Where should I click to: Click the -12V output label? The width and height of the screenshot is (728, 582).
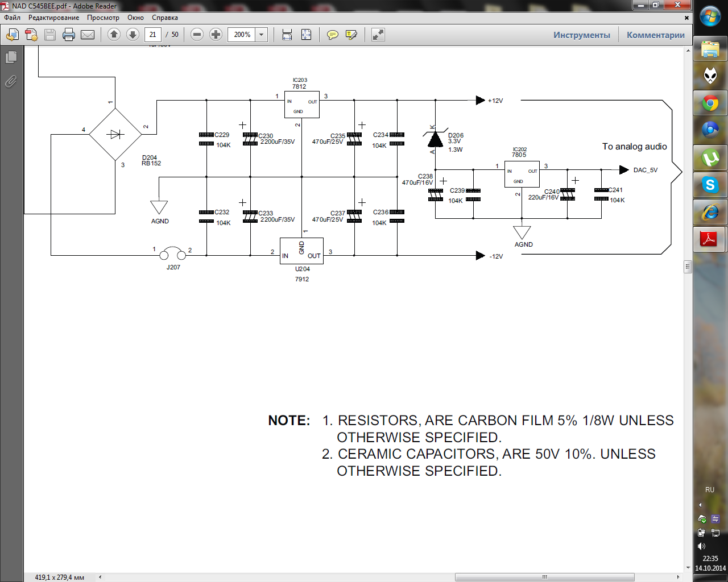pos(497,256)
